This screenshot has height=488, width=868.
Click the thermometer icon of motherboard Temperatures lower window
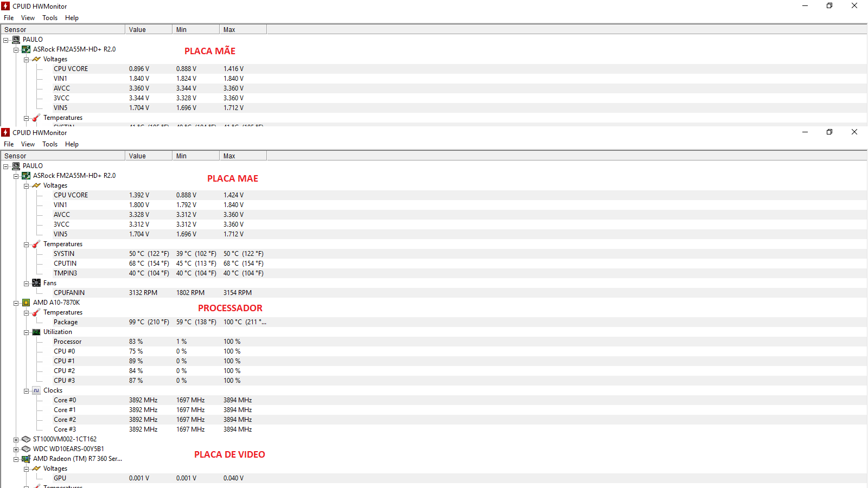click(x=36, y=244)
